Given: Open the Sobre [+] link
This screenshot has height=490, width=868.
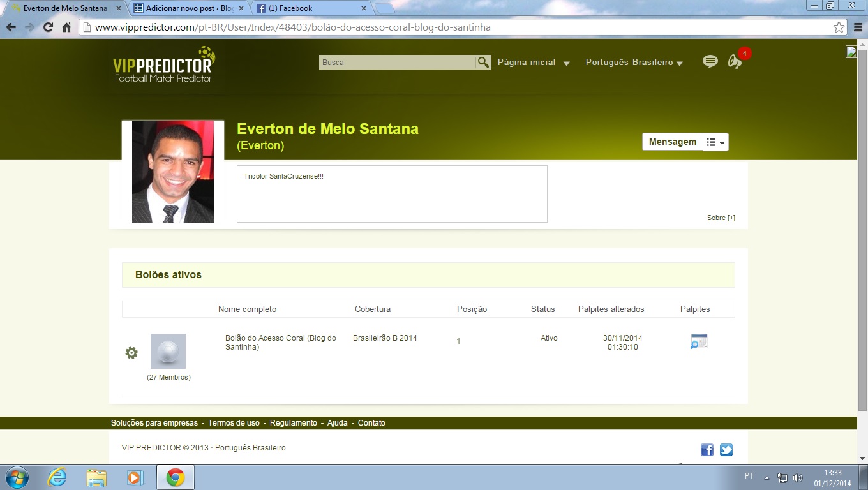Looking at the screenshot, I should tap(721, 218).
